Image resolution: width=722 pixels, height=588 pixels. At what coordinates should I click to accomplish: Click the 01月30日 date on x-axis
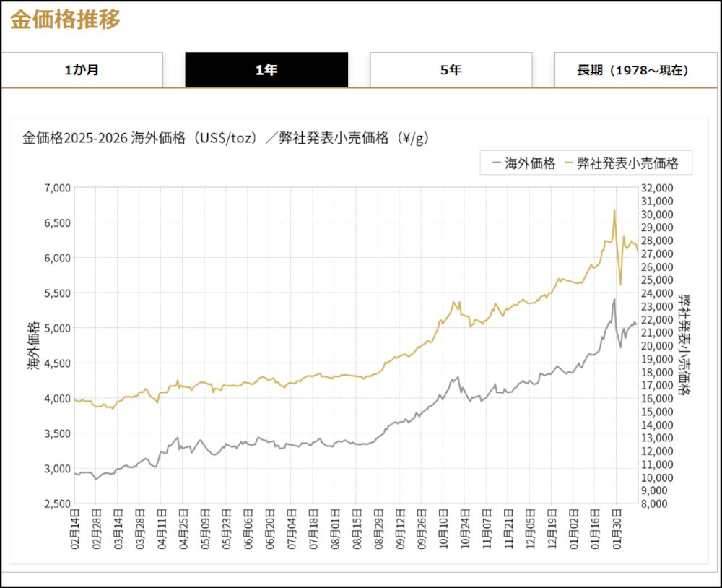click(x=617, y=531)
